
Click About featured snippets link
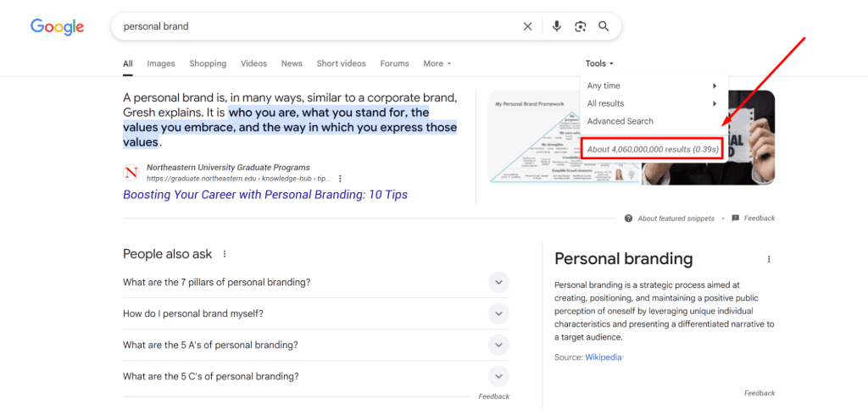pos(676,218)
